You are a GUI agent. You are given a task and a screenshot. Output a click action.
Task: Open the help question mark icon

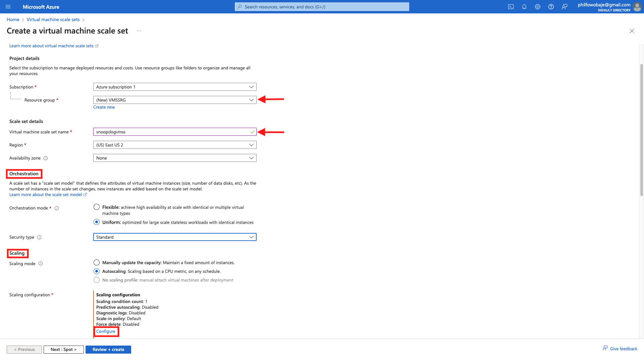coord(551,7)
